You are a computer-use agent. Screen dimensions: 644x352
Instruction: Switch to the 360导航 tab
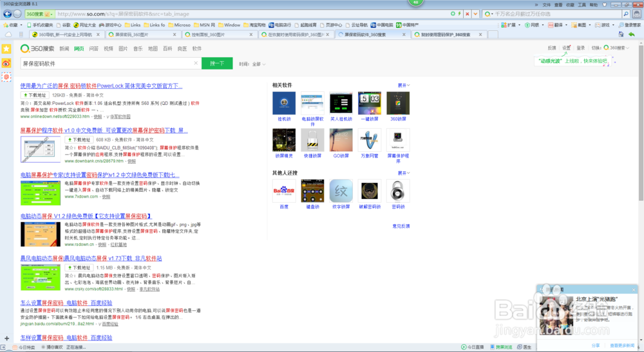tap(66, 35)
